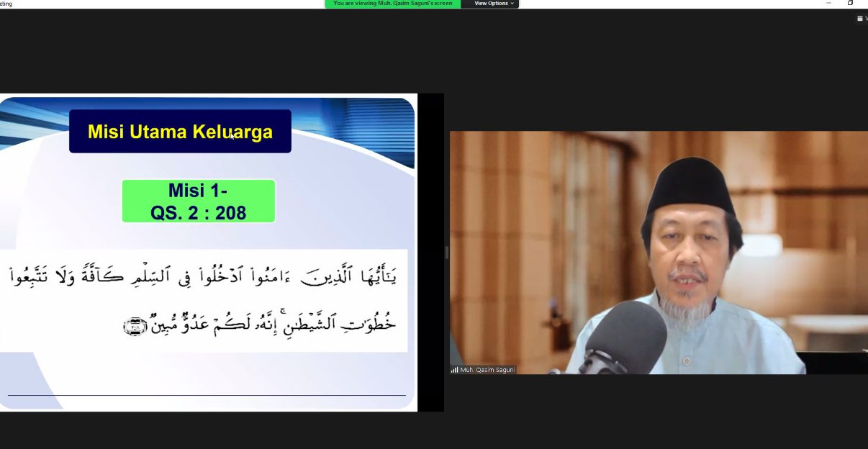Click the Zoom meeting window title text
The image size is (868, 449).
click(6, 4)
